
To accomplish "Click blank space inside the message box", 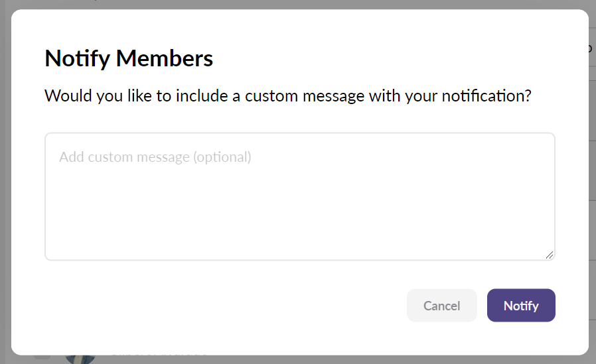I will pyautogui.click(x=299, y=212).
